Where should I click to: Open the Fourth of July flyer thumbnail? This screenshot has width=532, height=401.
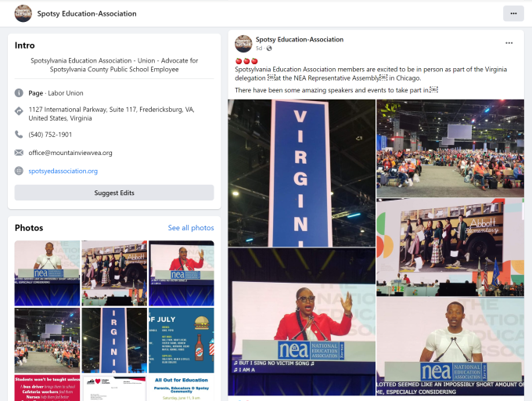pos(182,340)
